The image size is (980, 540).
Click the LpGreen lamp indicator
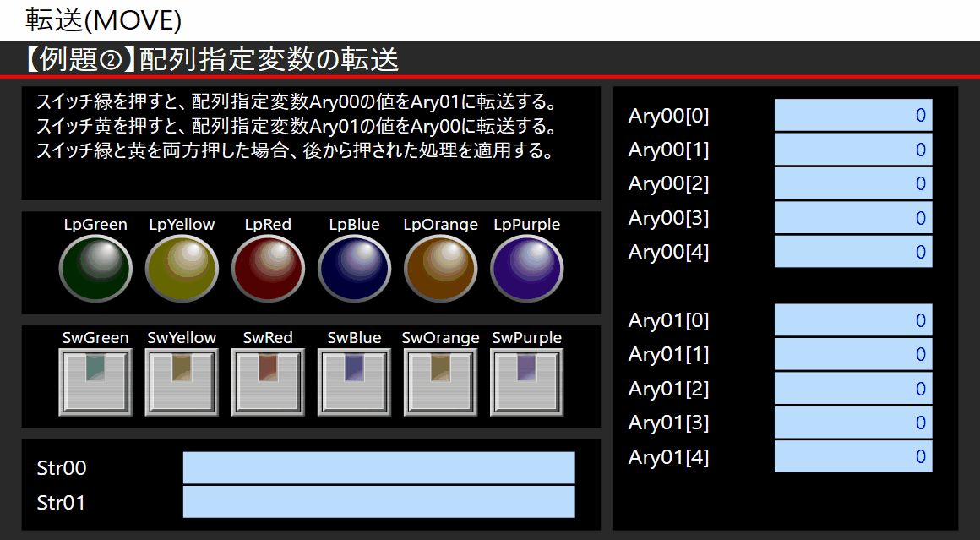[x=95, y=269]
